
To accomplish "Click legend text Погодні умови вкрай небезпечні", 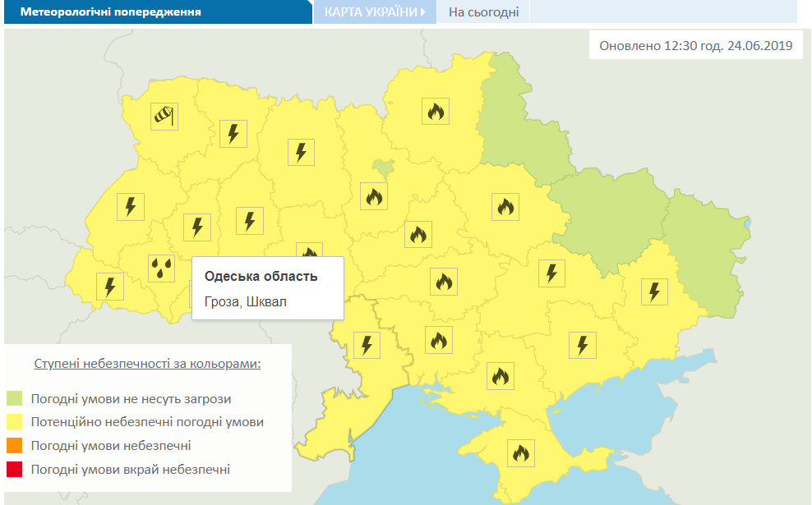I will [x=131, y=470].
